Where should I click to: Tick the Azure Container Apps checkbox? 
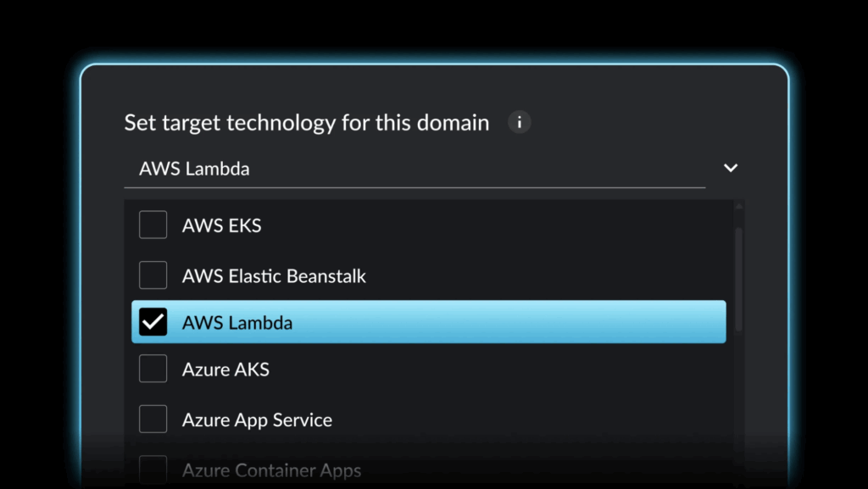[x=153, y=469]
